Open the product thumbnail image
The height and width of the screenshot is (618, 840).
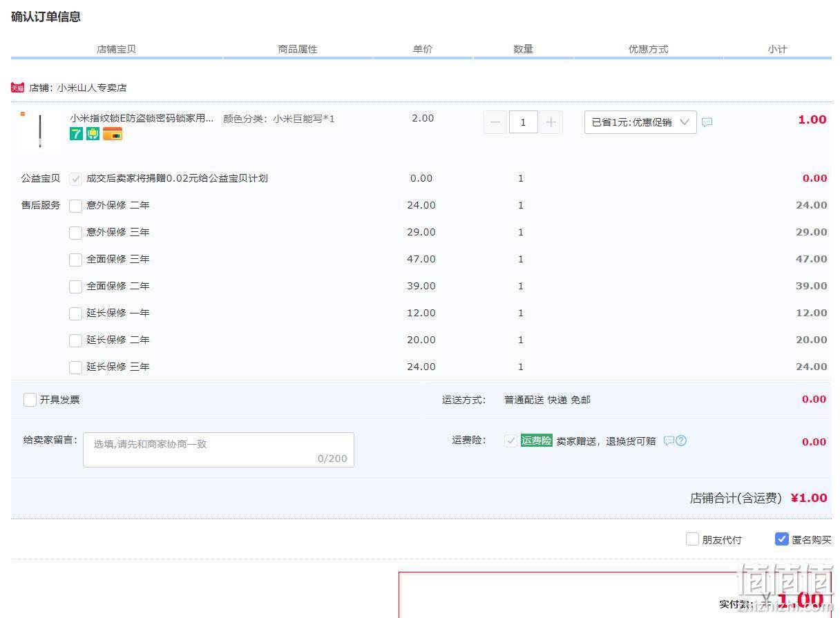pos(40,131)
